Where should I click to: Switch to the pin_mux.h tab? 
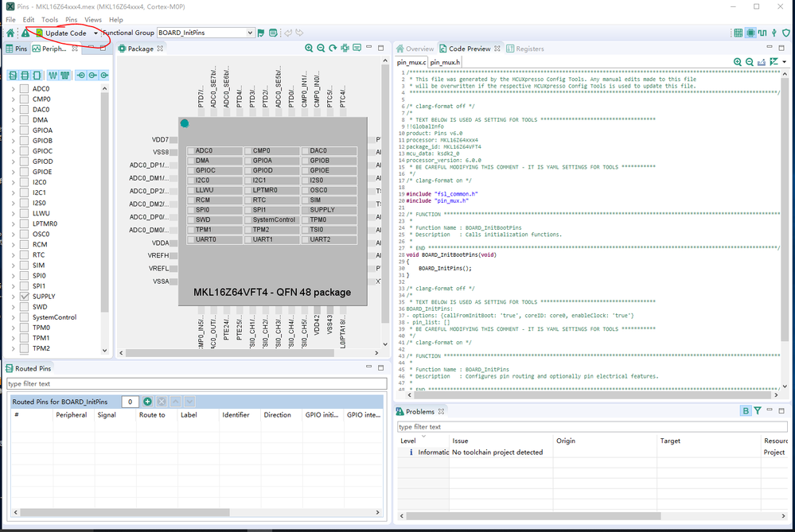(446, 62)
